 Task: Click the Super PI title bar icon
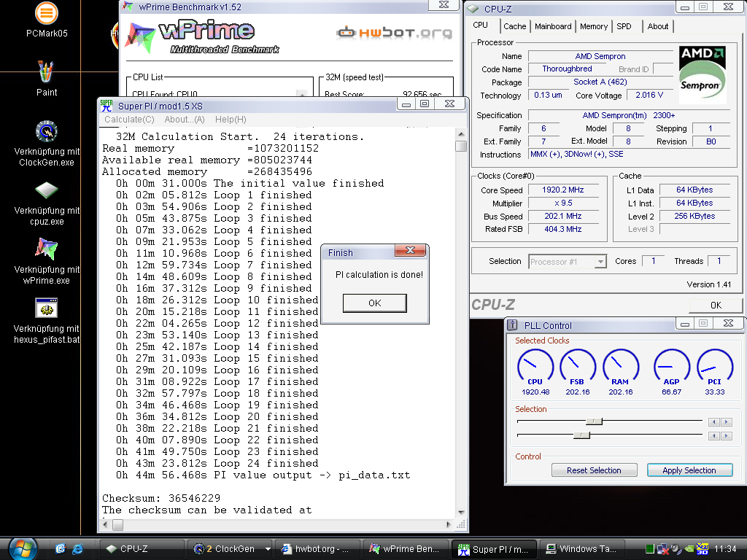click(x=107, y=106)
